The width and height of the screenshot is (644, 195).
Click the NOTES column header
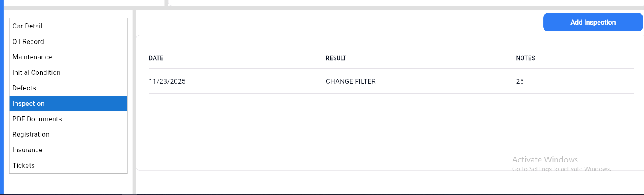[526, 58]
